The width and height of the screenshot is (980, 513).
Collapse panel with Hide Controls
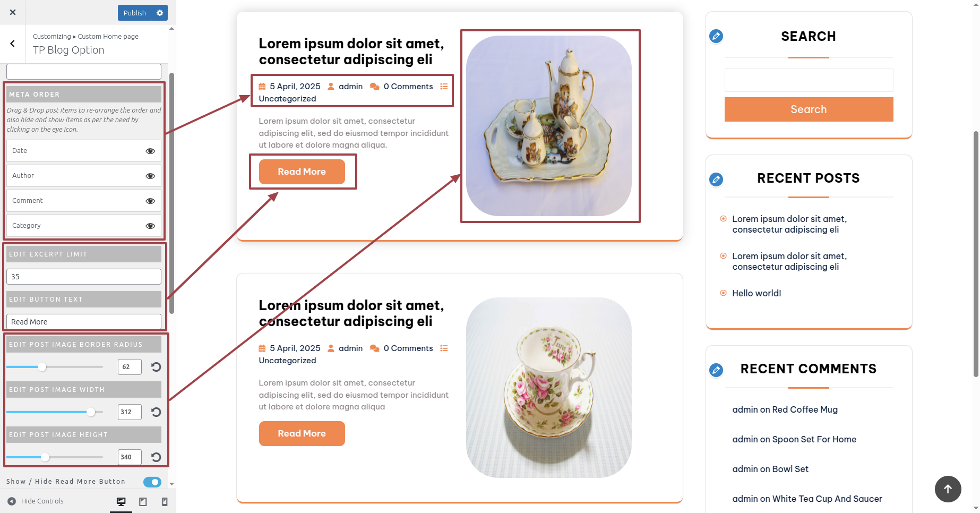(x=36, y=501)
